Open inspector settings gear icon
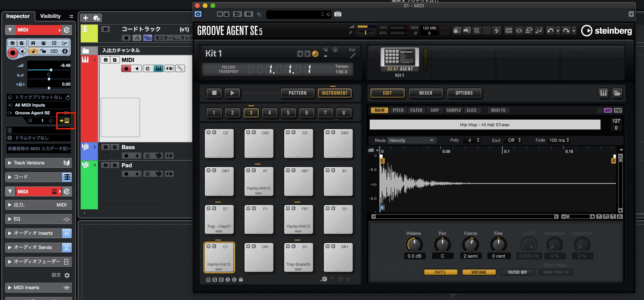 tap(67, 275)
